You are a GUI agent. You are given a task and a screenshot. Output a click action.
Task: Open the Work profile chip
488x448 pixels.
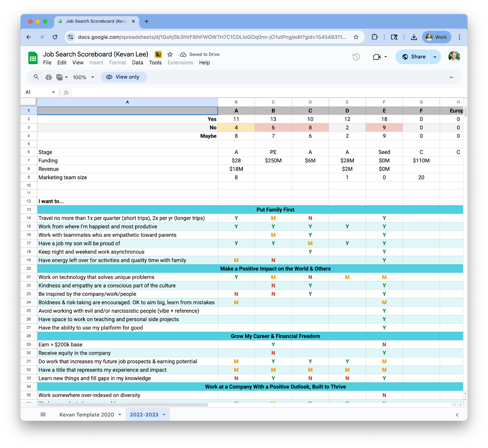(x=436, y=37)
